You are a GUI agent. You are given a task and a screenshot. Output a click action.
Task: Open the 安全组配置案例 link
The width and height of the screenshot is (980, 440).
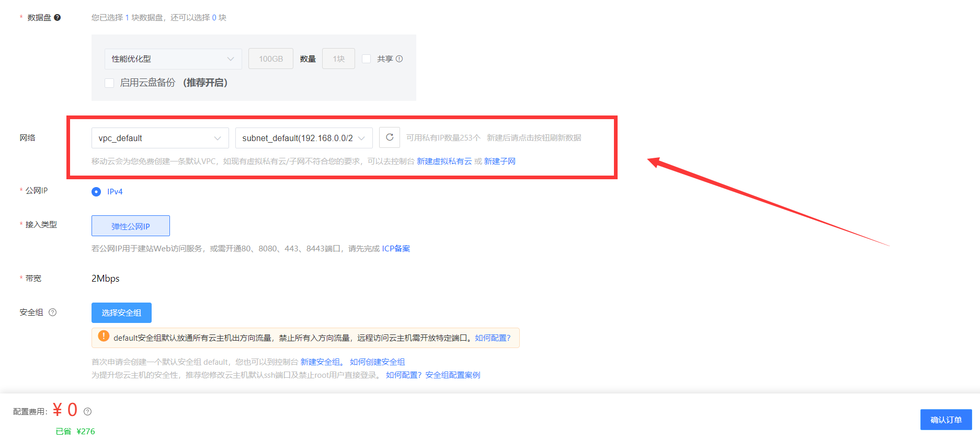coord(453,375)
